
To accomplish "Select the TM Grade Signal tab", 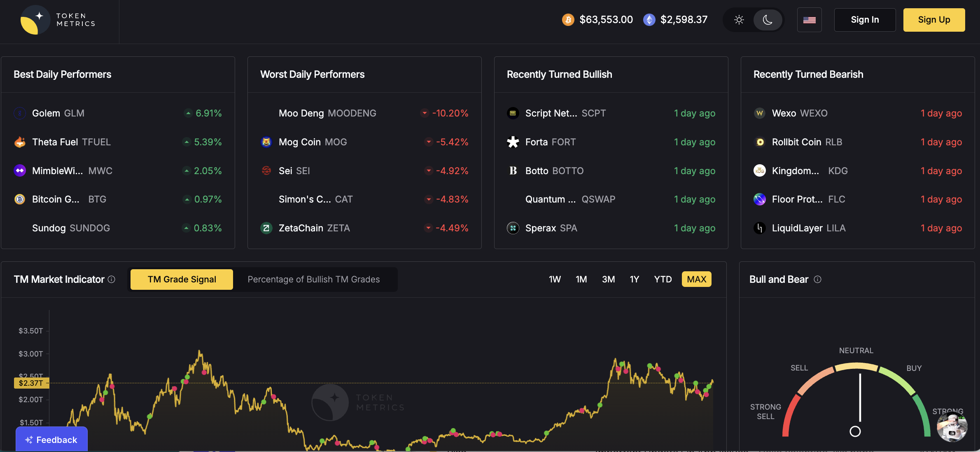I will (182, 280).
